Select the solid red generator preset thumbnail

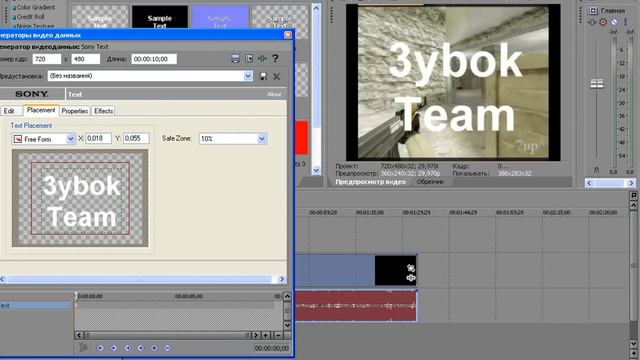(x=301, y=138)
